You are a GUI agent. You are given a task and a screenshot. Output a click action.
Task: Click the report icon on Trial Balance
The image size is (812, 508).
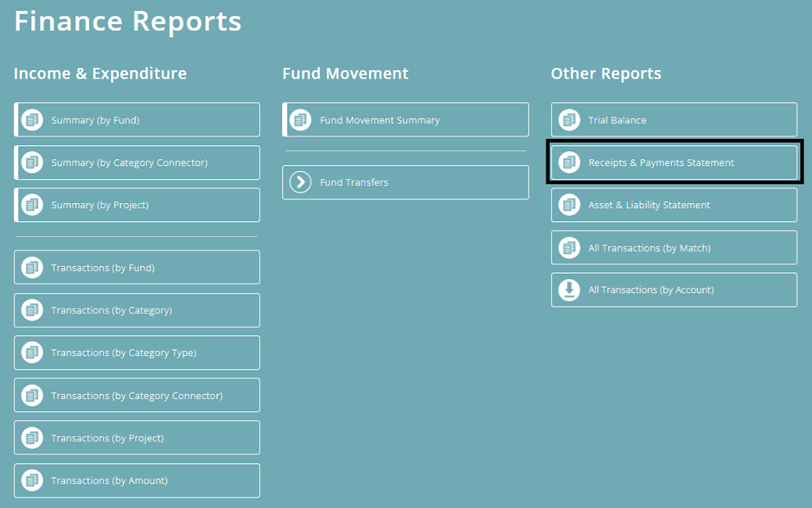(569, 119)
